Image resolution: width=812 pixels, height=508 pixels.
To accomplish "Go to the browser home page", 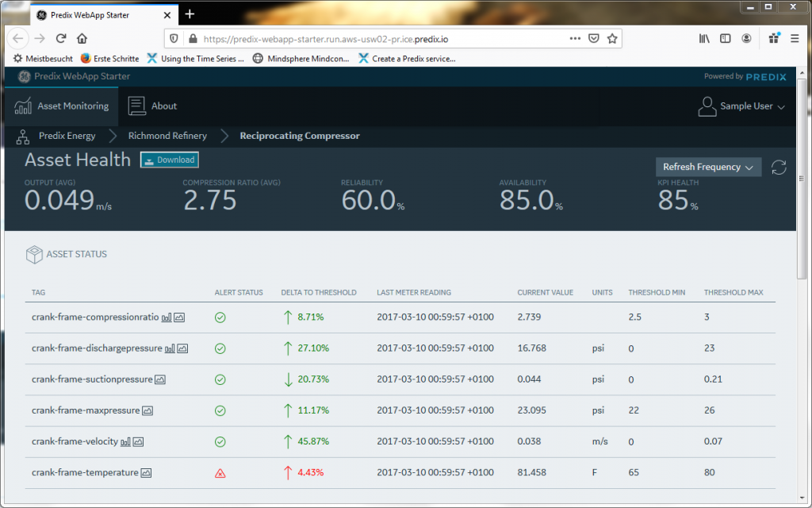I will click(82, 38).
